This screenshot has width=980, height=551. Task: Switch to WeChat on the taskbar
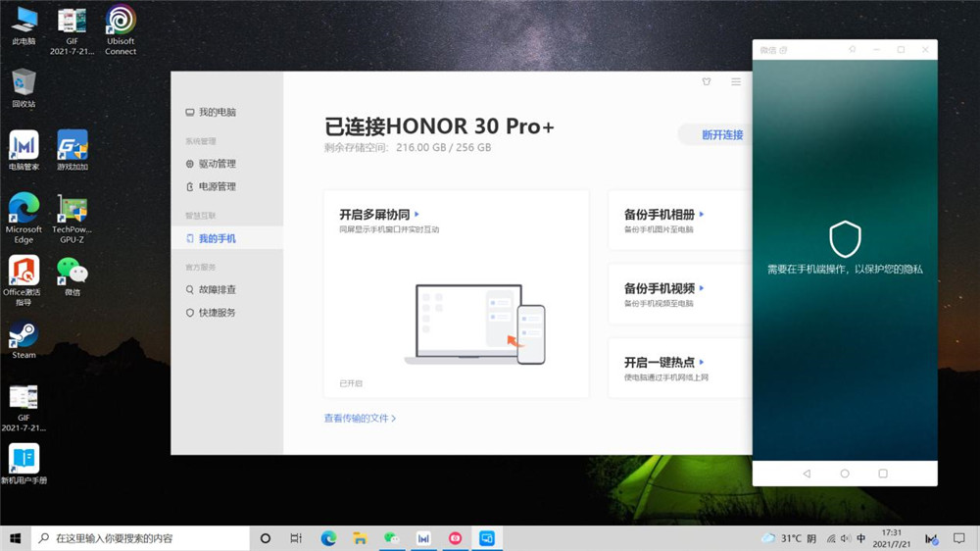[x=392, y=538]
